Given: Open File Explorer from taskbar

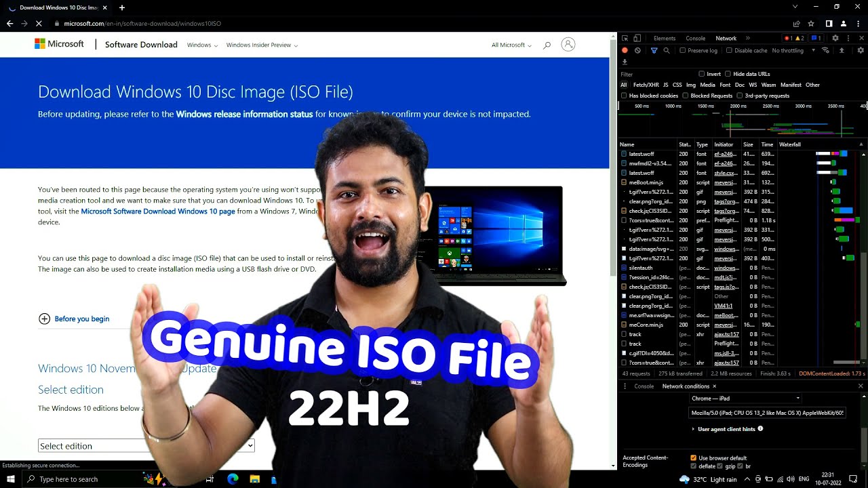Looking at the screenshot, I should click(x=254, y=479).
